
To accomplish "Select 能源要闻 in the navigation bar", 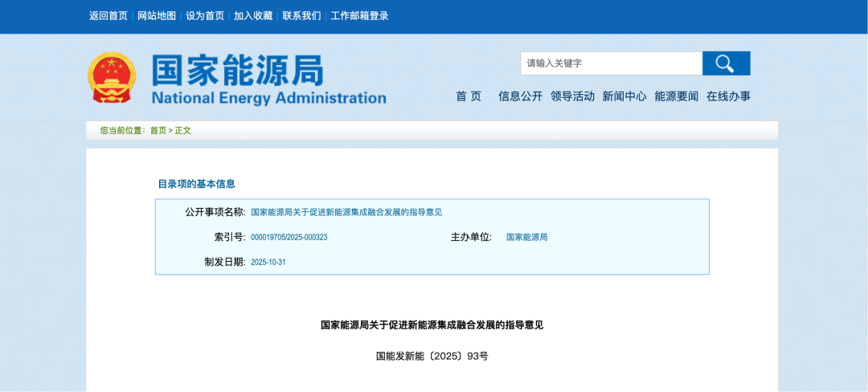I will coord(676,96).
